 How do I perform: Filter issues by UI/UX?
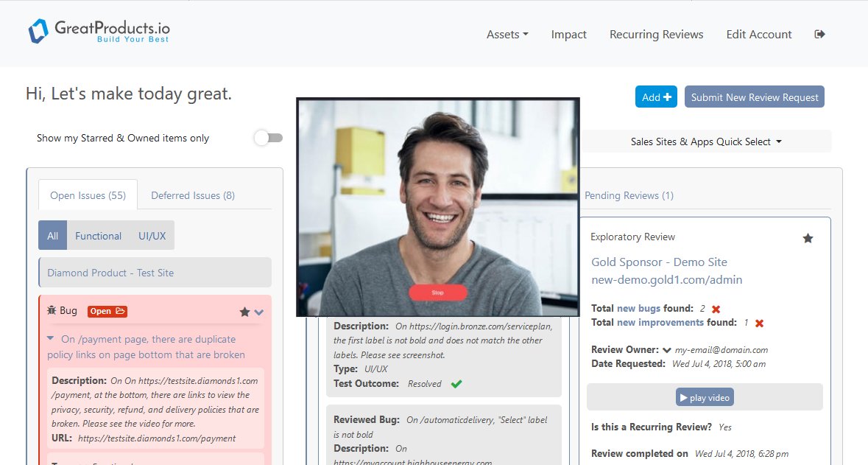click(152, 236)
